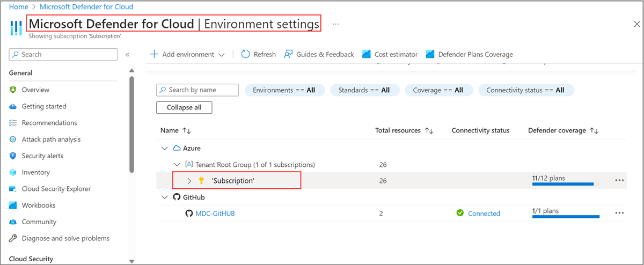Open the Security alerts shield icon
This screenshot has height=265, width=644.
(x=13, y=156)
